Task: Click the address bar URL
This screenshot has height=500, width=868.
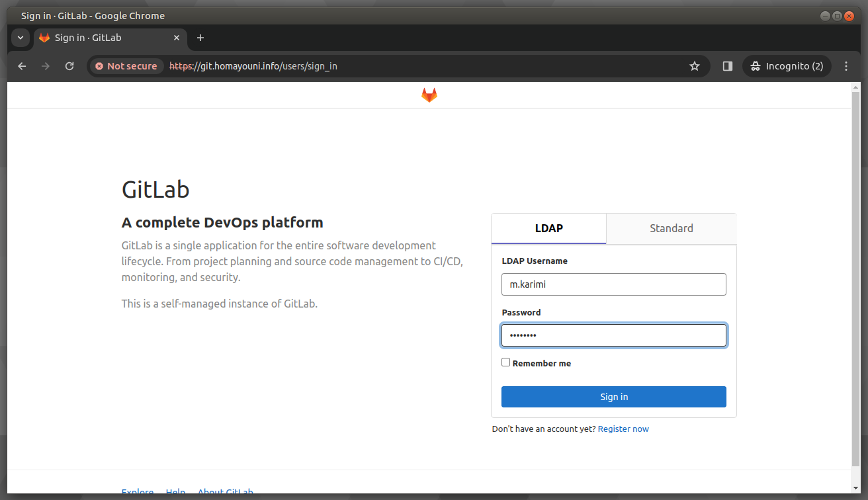Action: point(253,66)
